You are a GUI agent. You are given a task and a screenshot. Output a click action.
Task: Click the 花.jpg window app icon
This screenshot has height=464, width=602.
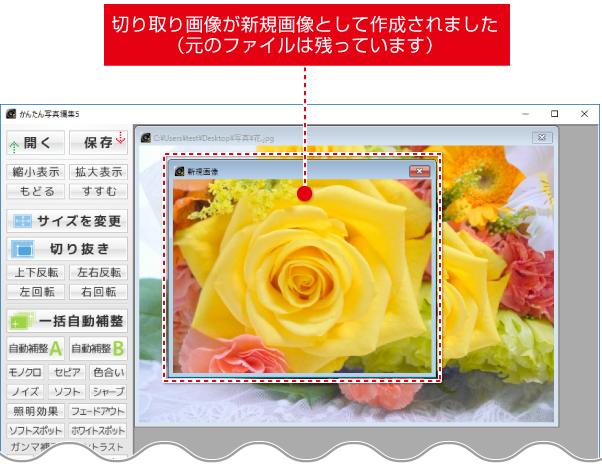coord(146,138)
